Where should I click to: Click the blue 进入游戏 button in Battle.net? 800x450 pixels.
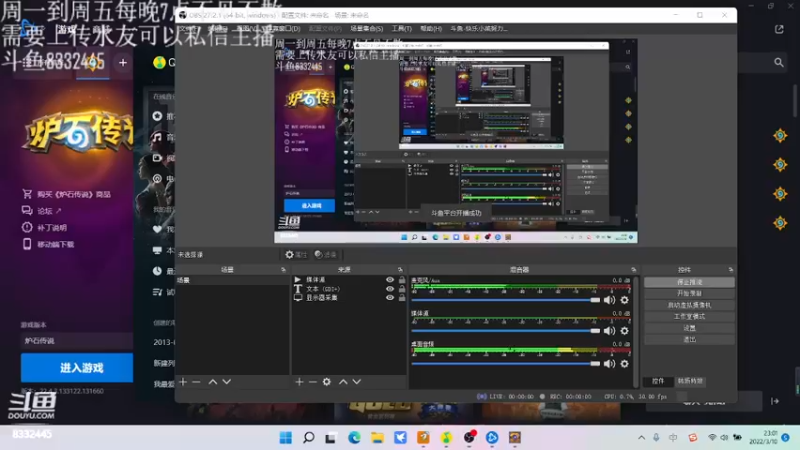(77, 367)
